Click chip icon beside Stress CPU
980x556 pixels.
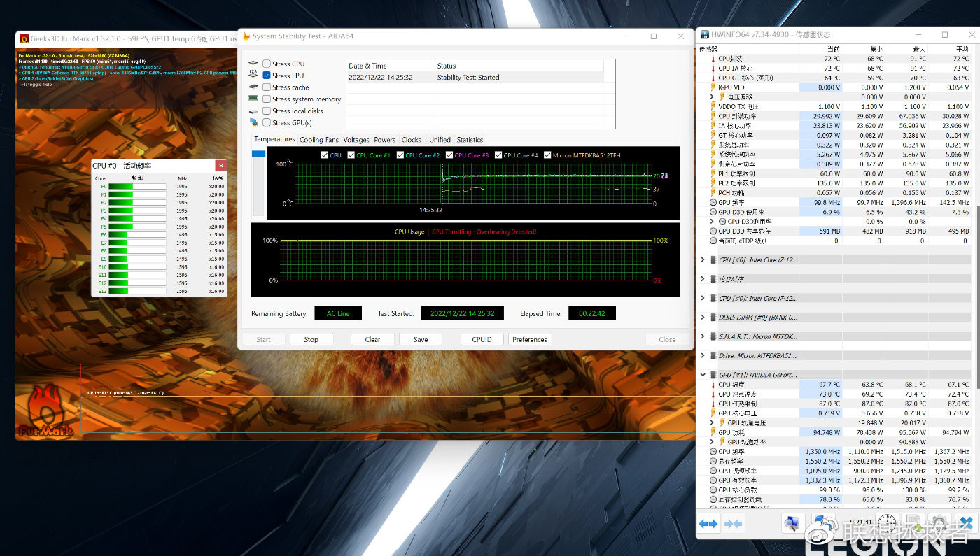click(253, 64)
